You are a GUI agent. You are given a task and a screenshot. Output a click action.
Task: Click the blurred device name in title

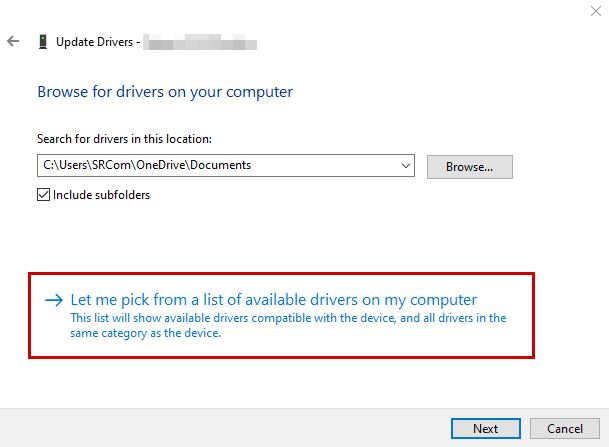point(200,42)
